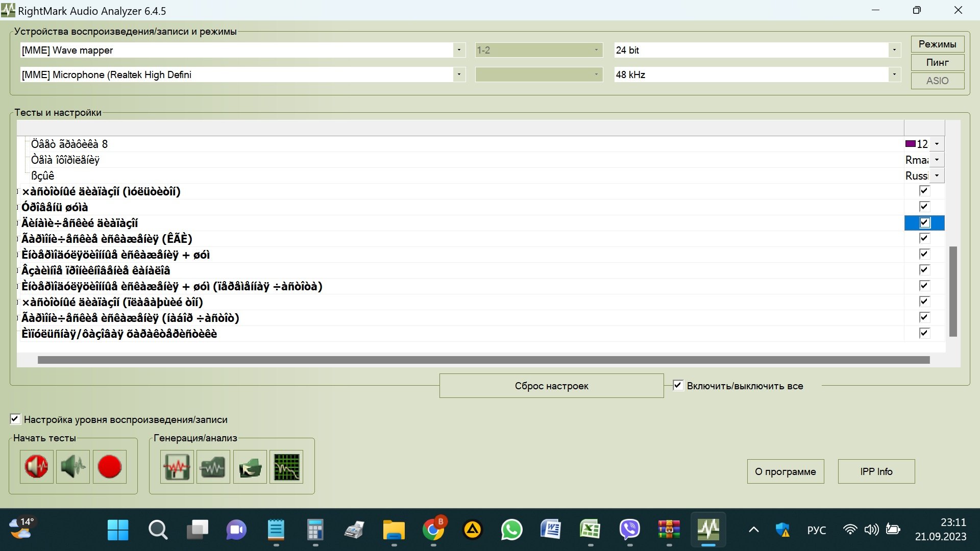
Task: Click the purple graph color swatch dropdown
Action: [x=937, y=144]
